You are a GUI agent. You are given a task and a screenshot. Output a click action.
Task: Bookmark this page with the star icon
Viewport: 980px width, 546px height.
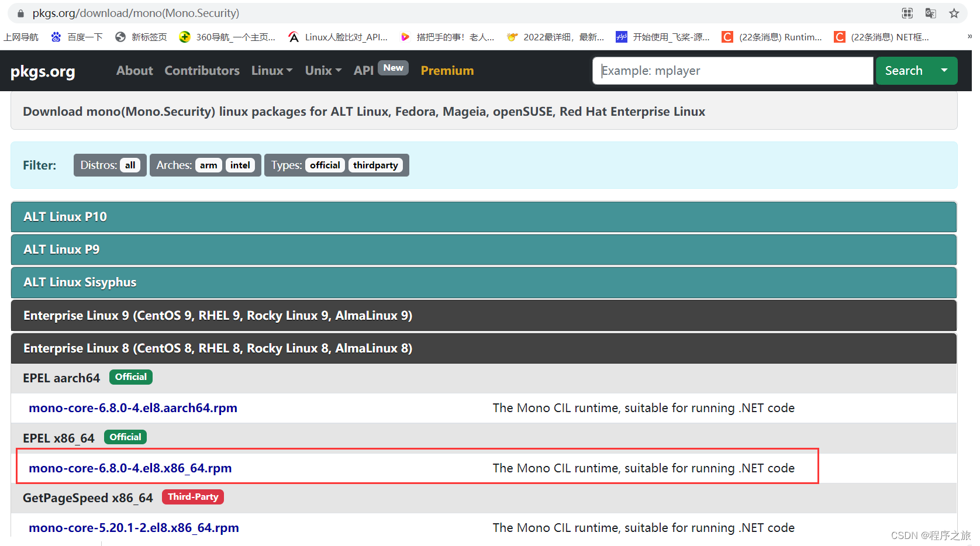[954, 13]
